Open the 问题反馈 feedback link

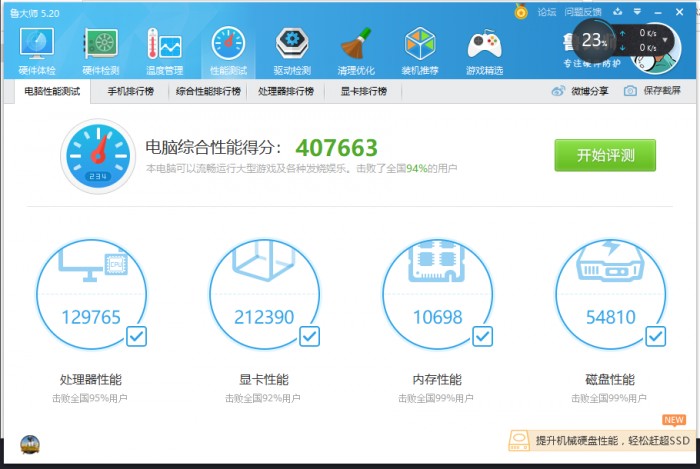pyautogui.click(x=583, y=12)
